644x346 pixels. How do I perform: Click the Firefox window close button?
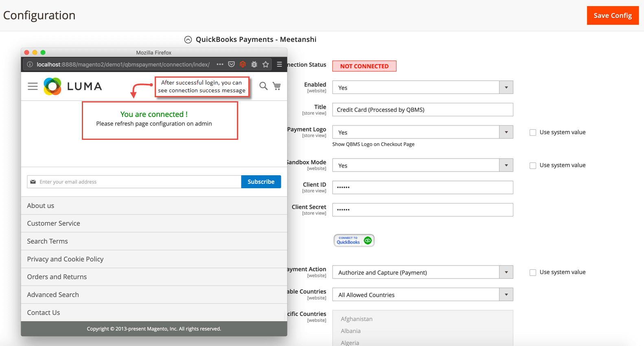tap(27, 52)
